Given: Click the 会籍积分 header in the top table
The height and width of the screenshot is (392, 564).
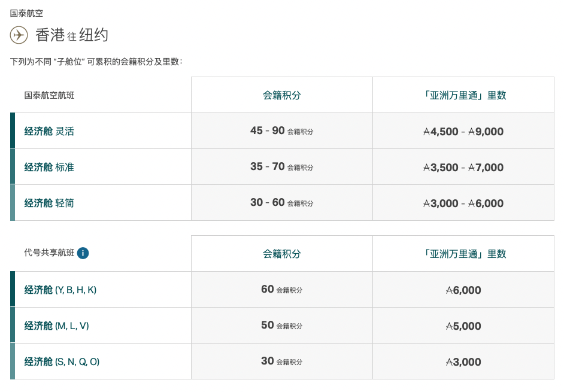Looking at the screenshot, I should [281, 95].
